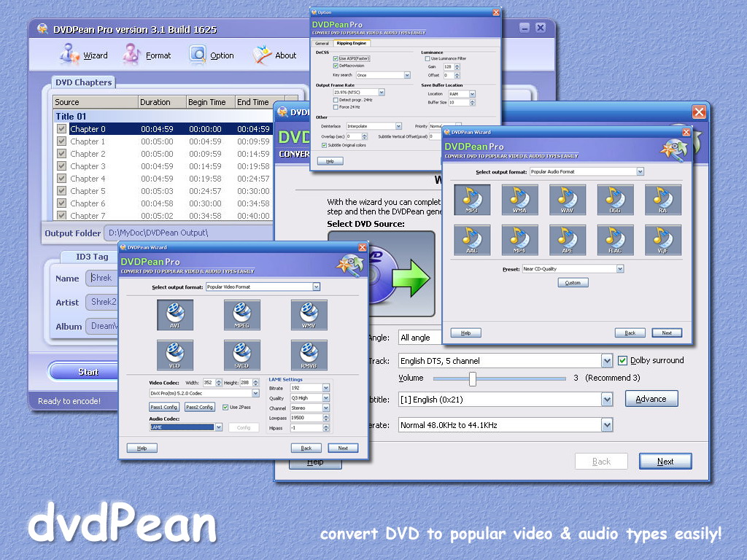Open the Popular Audio Format dropdown

coord(640,171)
